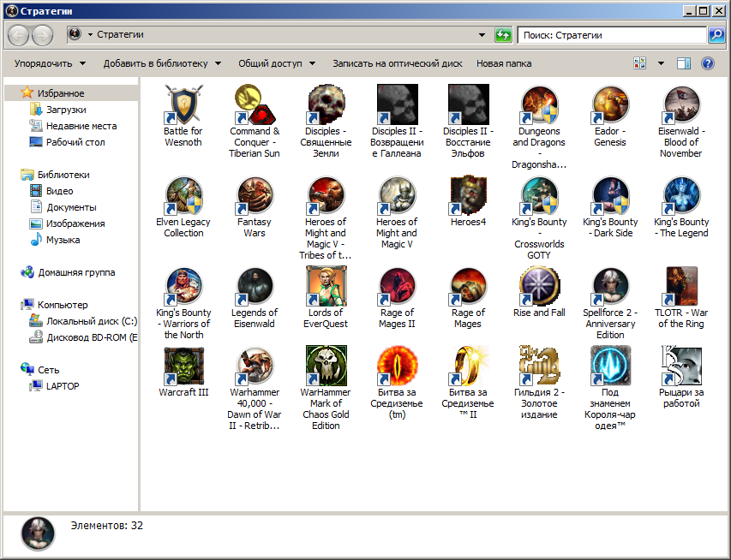Click the Новая папка button
Viewport: 731px width, 560px height.
point(504,63)
